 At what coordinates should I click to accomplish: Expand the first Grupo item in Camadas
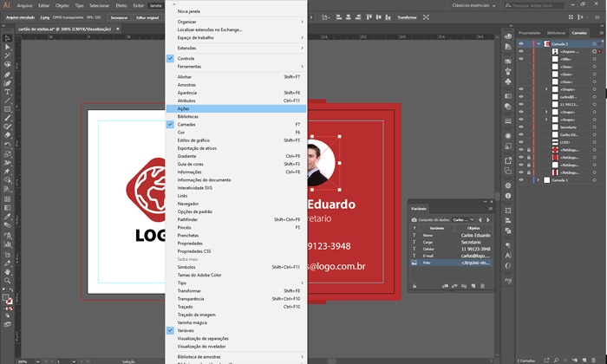pos(546,89)
